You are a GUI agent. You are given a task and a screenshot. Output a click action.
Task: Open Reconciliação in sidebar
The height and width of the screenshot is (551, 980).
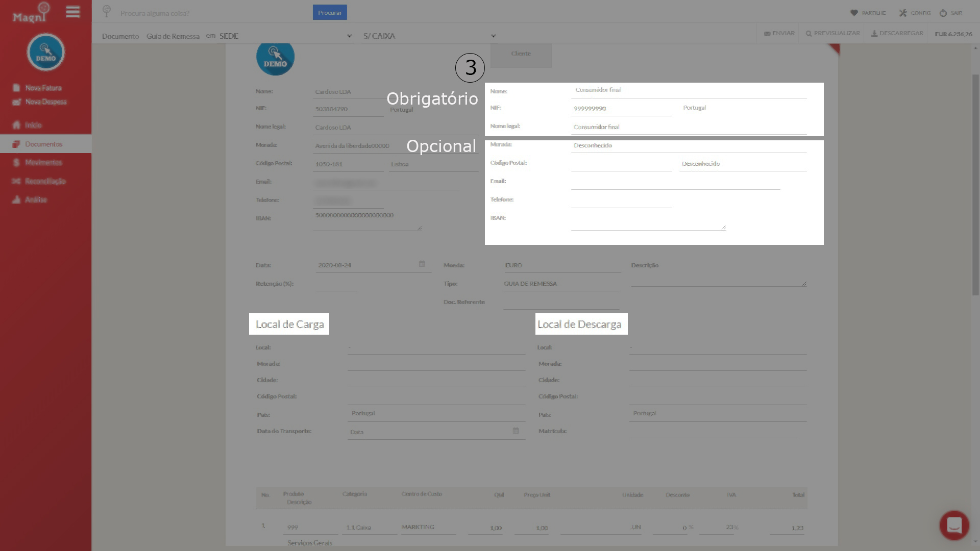pos(39,181)
